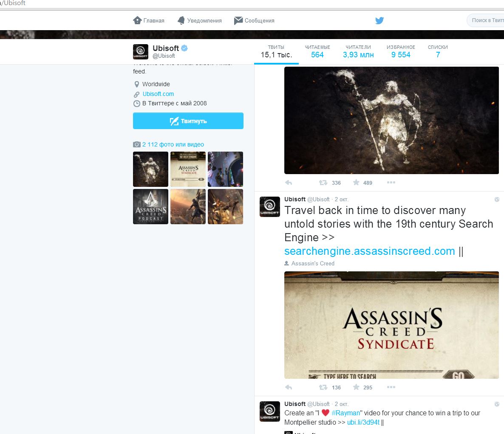Retweet the tweet showing 136 retweets

tap(323, 387)
